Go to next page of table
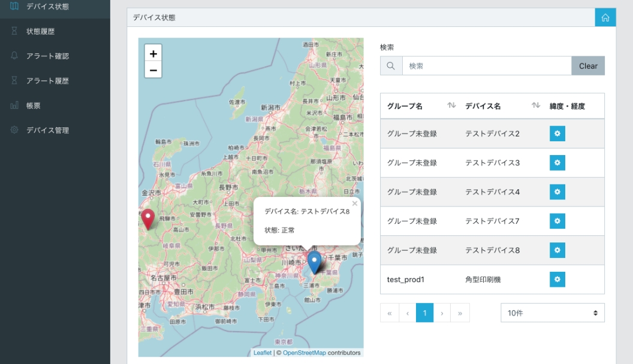The image size is (633, 364). pos(442,313)
